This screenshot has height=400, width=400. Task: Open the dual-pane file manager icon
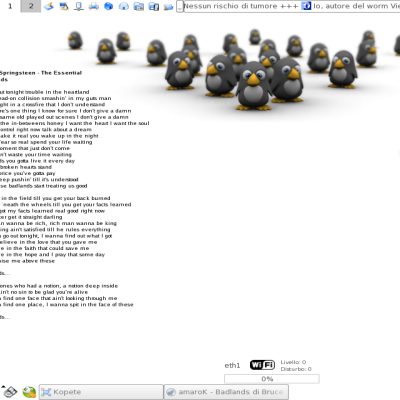(154, 6)
